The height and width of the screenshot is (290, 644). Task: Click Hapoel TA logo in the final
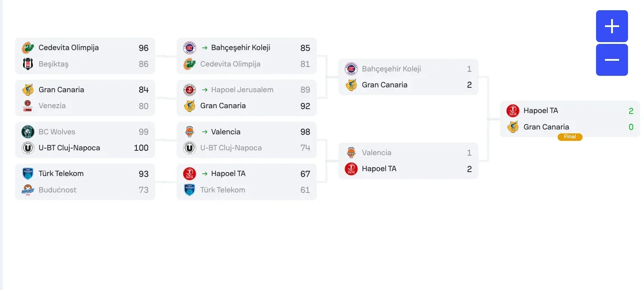click(x=513, y=111)
